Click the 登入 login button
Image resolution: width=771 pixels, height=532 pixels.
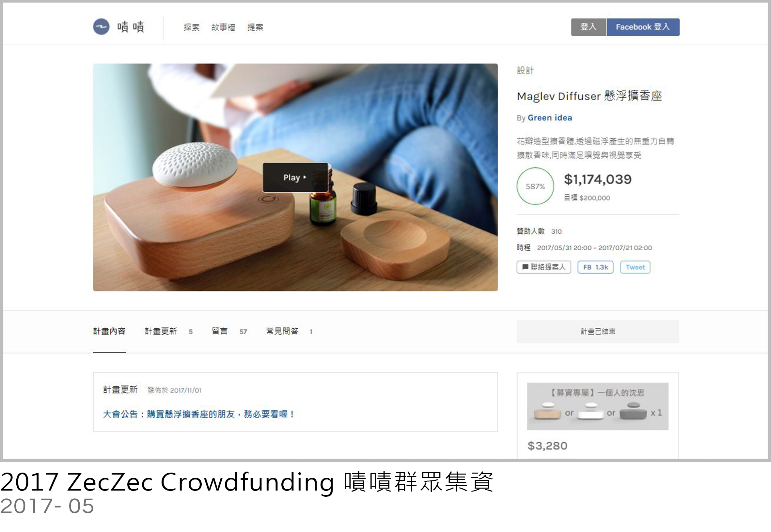(589, 27)
